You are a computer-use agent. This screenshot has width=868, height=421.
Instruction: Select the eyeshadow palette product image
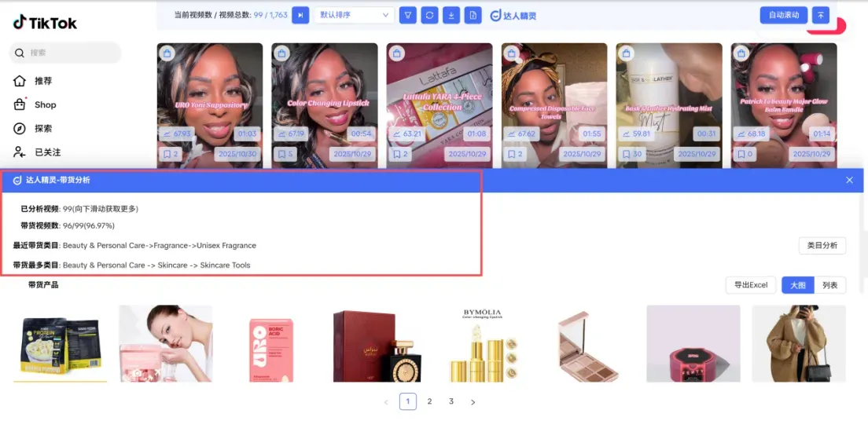click(x=588, y=343)
